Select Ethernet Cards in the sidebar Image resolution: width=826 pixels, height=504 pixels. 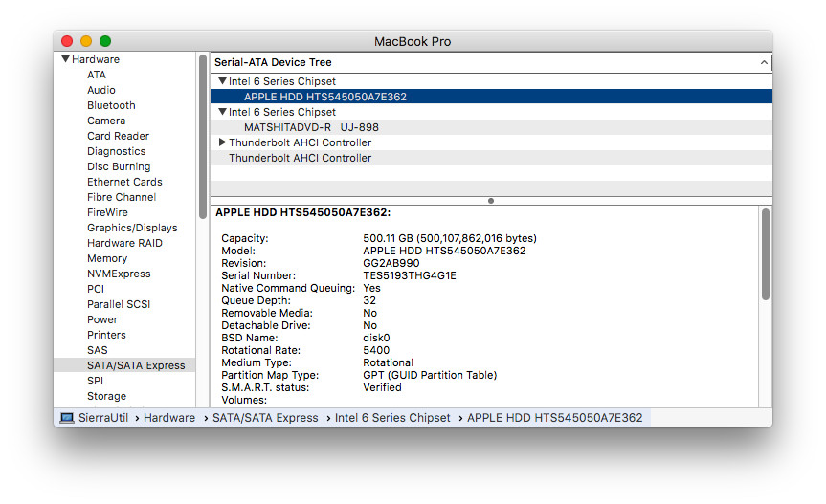(x=124, y=182)
